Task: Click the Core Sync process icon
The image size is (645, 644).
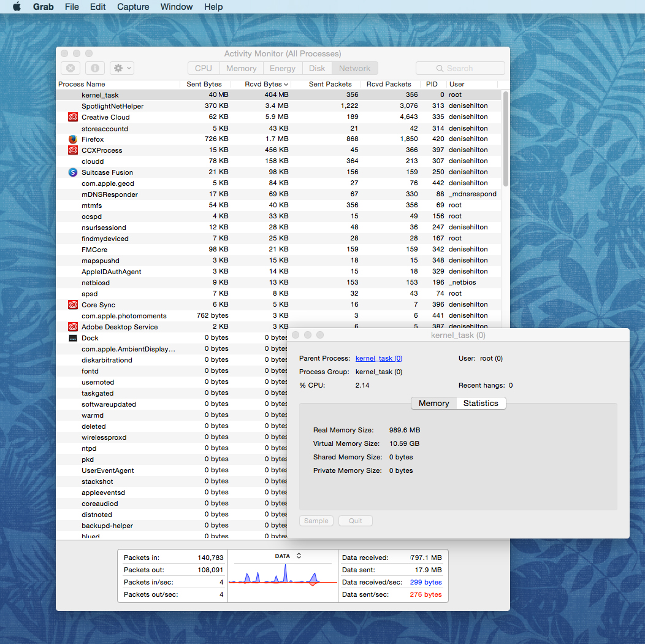Action: (73, 304)
